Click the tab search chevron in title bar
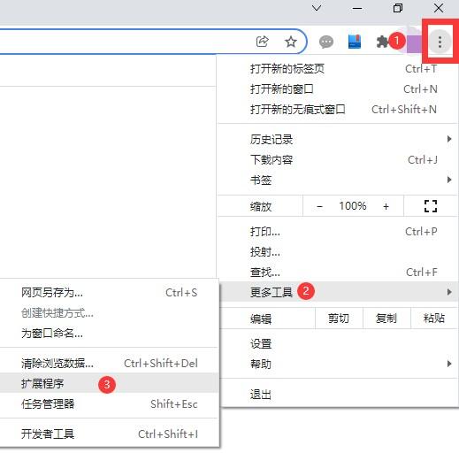 pos(317,8)
